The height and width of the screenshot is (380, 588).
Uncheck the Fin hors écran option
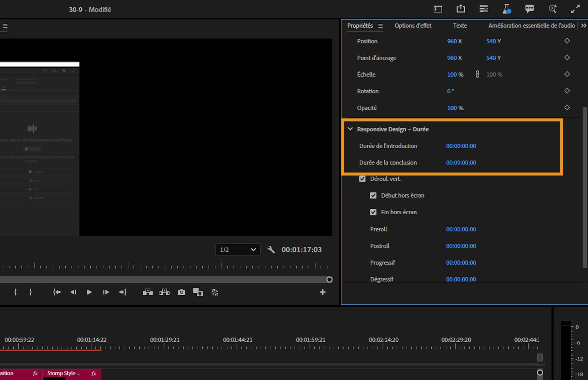pos(373,212)
